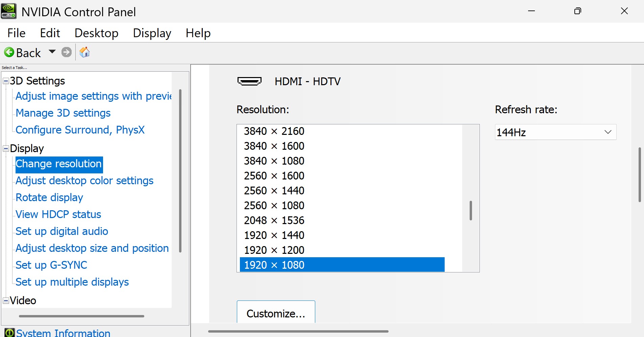This screenshot has width=644, height=337.
Task: Collapse the Video tree node
Action: tap(6, 300)
